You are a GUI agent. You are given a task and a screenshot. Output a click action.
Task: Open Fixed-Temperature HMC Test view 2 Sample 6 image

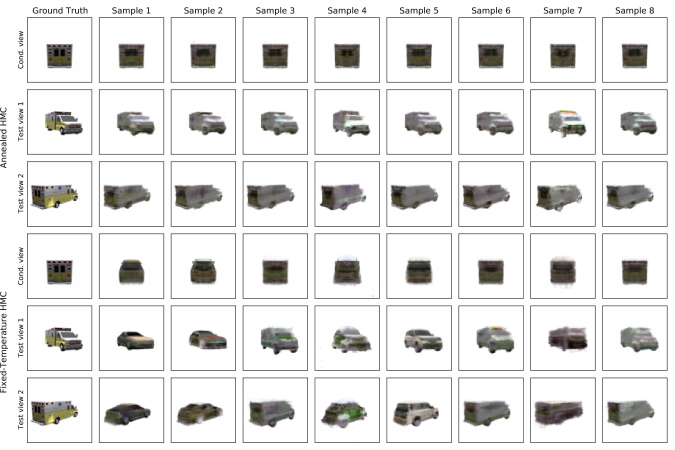click(491, 410)
